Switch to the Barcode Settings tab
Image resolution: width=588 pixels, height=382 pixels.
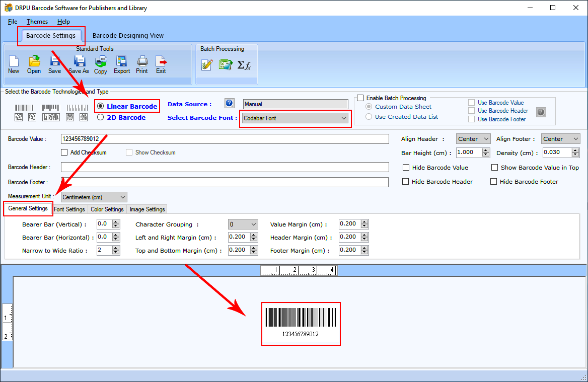tap(51, 36)
